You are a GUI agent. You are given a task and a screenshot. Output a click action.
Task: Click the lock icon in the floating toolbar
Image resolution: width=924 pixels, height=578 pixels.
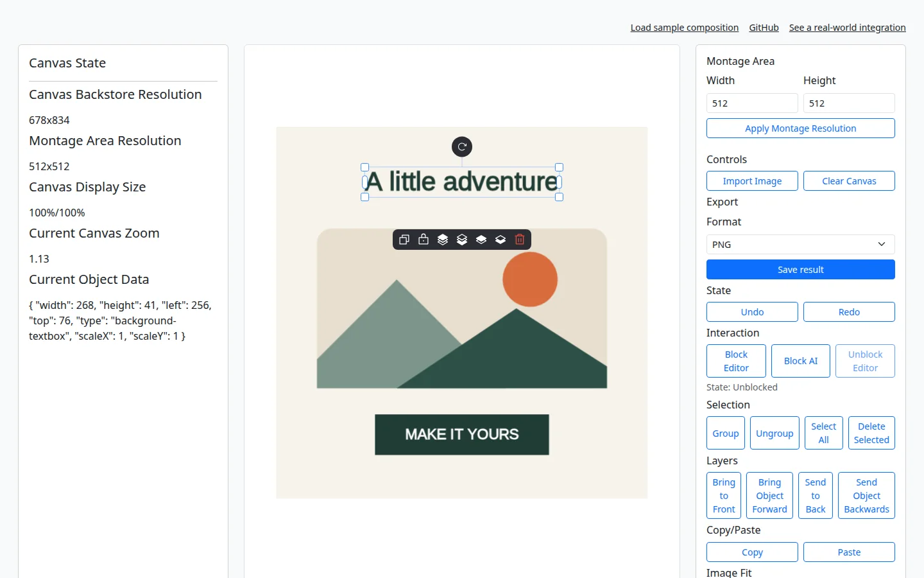coord(424,240)
